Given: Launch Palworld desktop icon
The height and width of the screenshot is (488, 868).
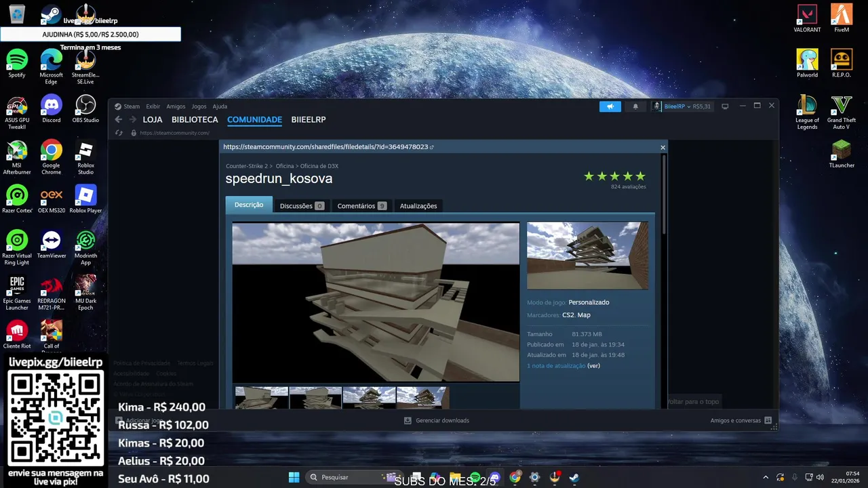Looking at the screenshot, I should pos(807,64).
